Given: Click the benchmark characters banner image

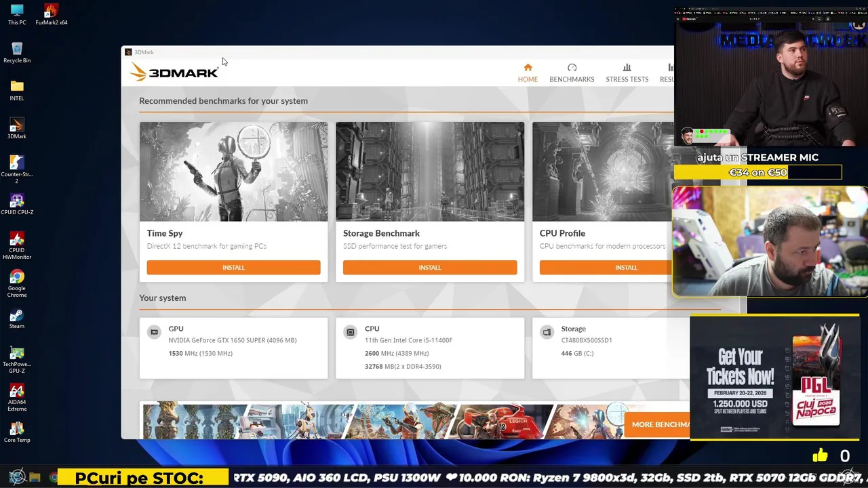Looking at the screenshot, I should [382, 421].
